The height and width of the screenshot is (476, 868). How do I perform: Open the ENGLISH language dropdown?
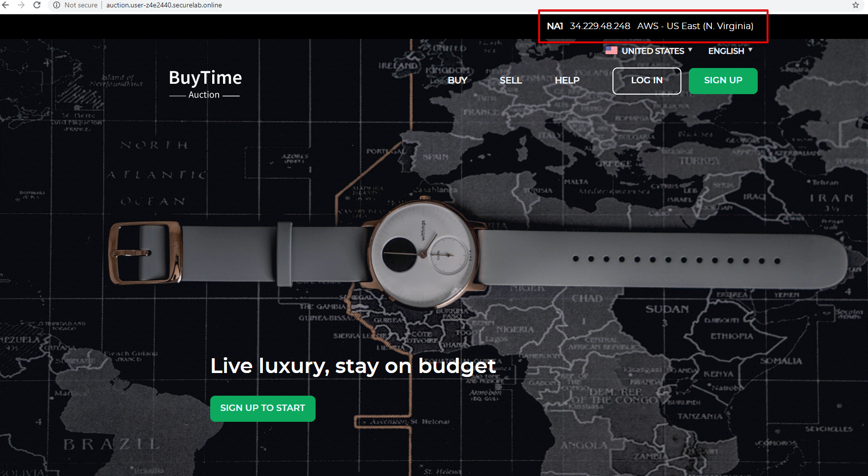730,51
